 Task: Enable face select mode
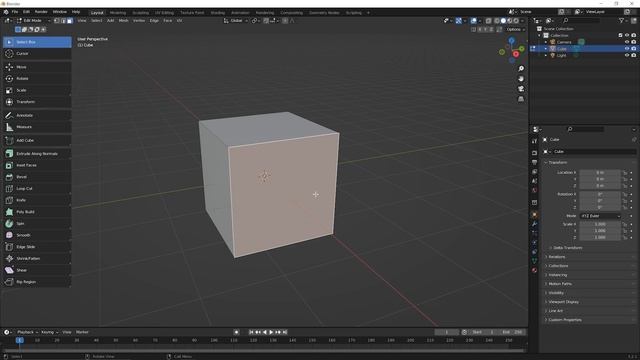point(70,20)
